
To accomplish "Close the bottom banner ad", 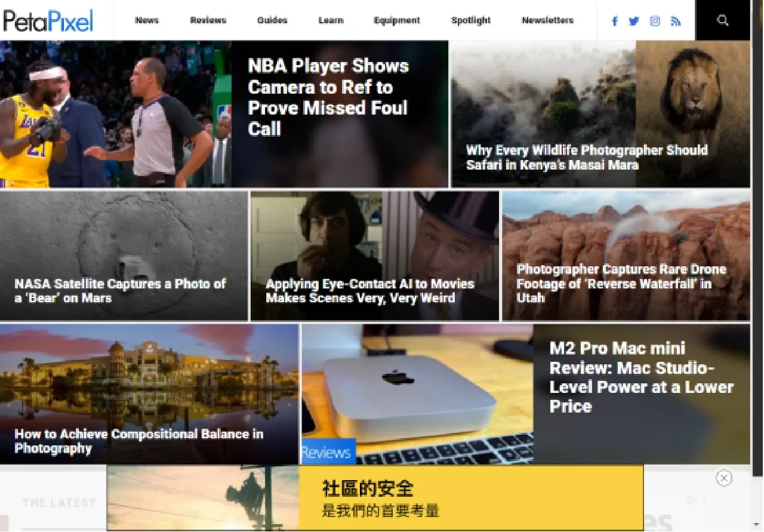I will pyautogui.click(x=724, y=478).
